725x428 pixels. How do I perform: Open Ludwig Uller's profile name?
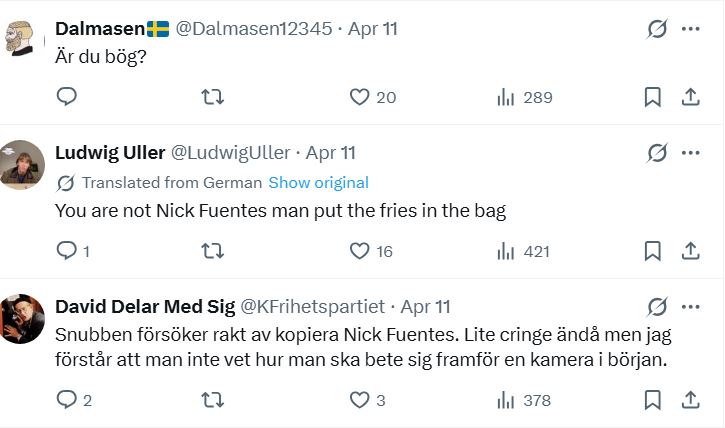click(110, 153)
